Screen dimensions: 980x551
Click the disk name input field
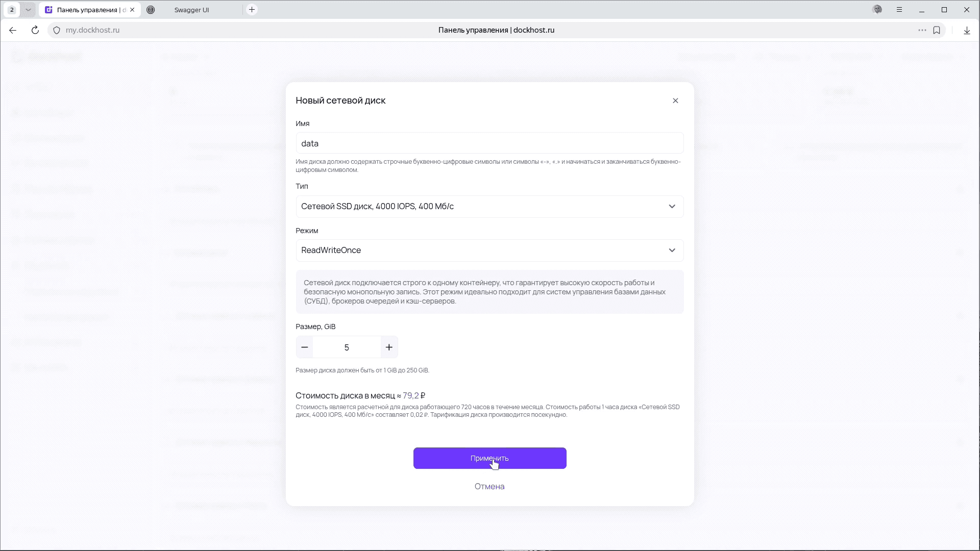(x=489, y=143)
